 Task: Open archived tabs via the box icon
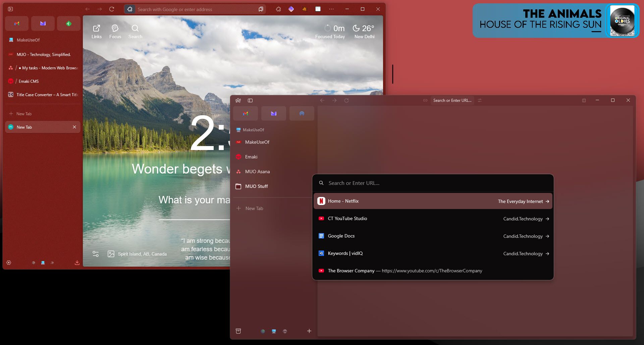tap(238, 331)
